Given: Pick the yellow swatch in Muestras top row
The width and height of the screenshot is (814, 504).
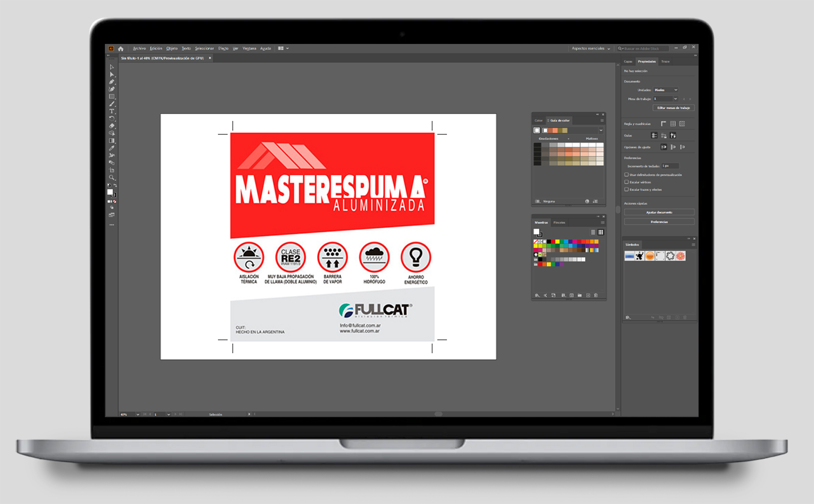Looking at the screenshot, I should 557,242.
